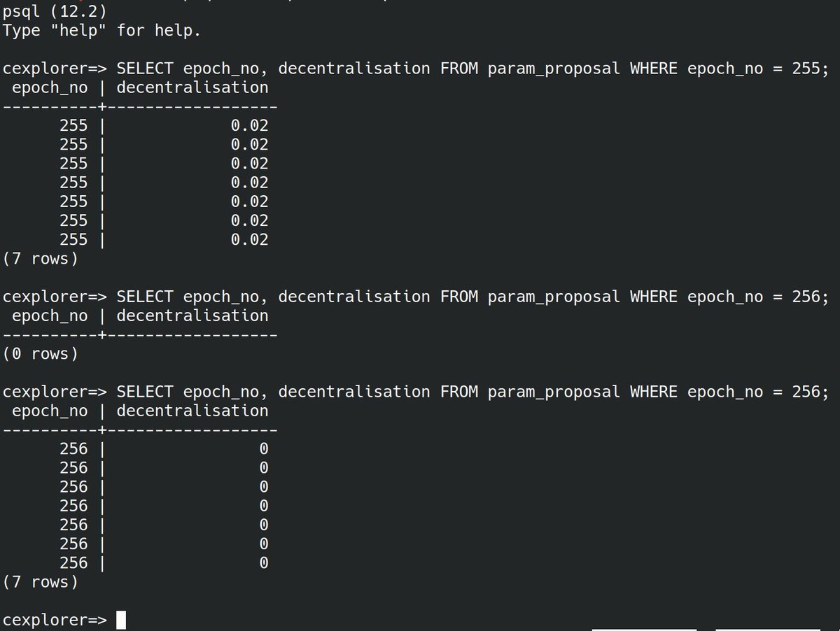Click the last 256 epoch_no value
840x631 pixels.
coord(73,562)
